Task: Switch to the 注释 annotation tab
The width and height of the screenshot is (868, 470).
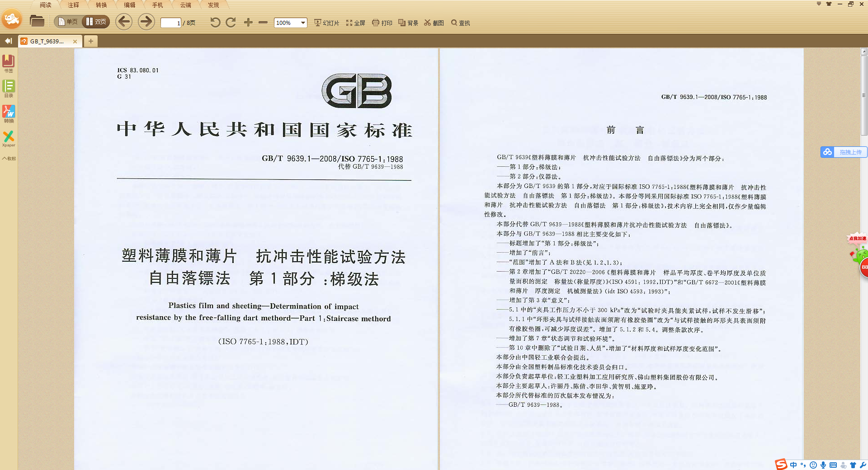Action: point(73,5)
